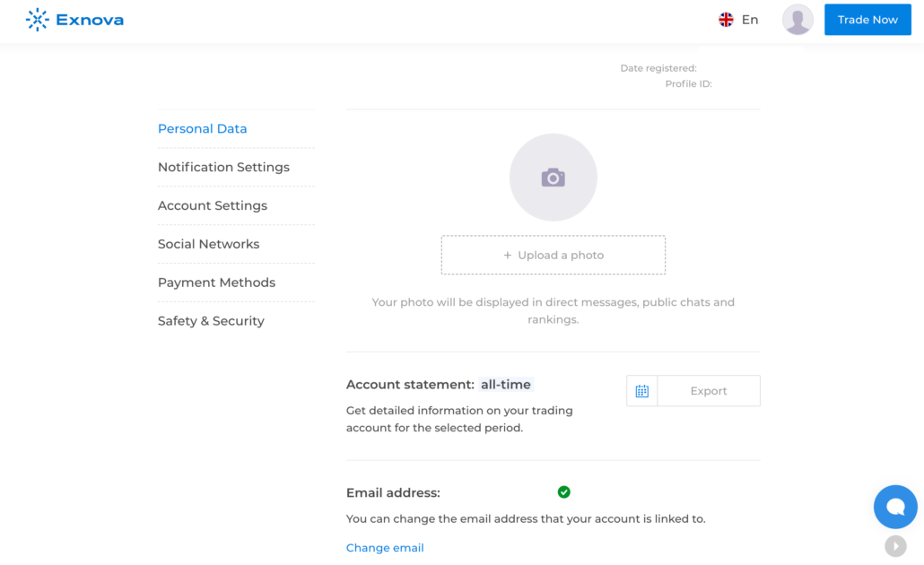Click the Upload a photo area
Image resolution: width=924 pixels, height=565 pixels.
[553, 255]
